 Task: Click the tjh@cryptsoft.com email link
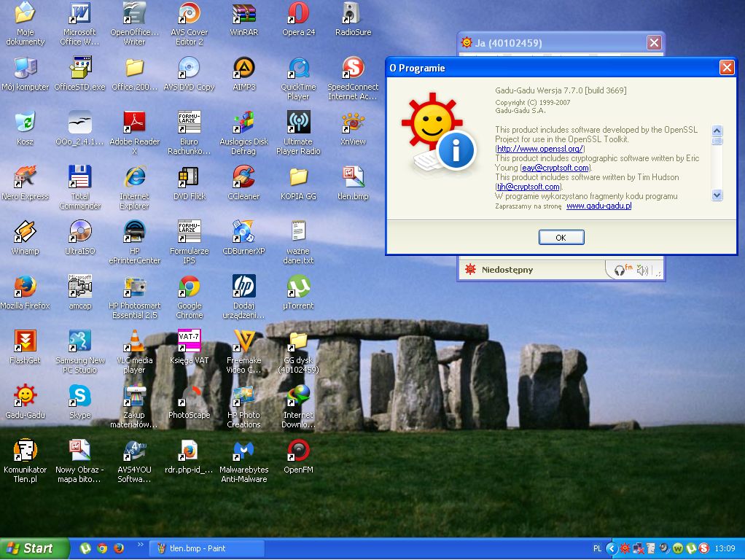pos(528,187)
